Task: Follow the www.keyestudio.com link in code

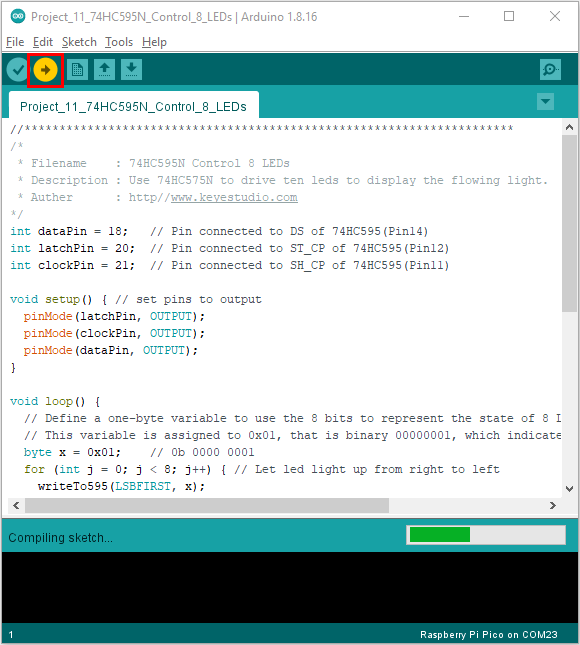Action: tap(234, 197)
